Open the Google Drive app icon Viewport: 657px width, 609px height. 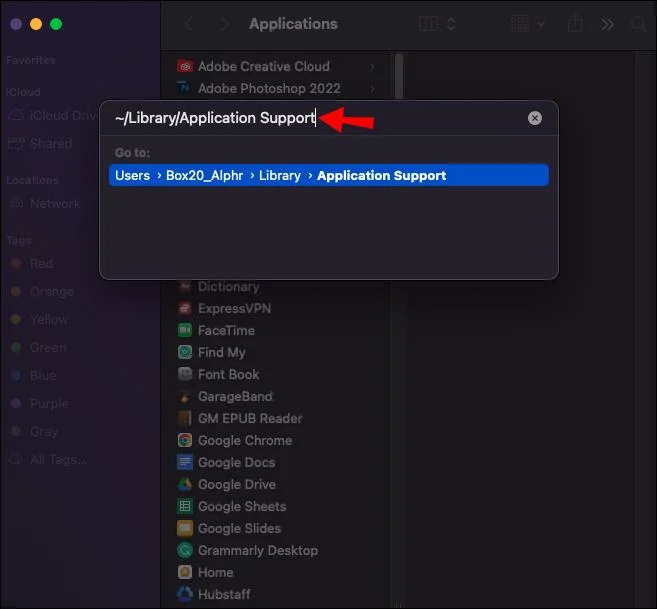pyautogui.click(x=185, y=484)
